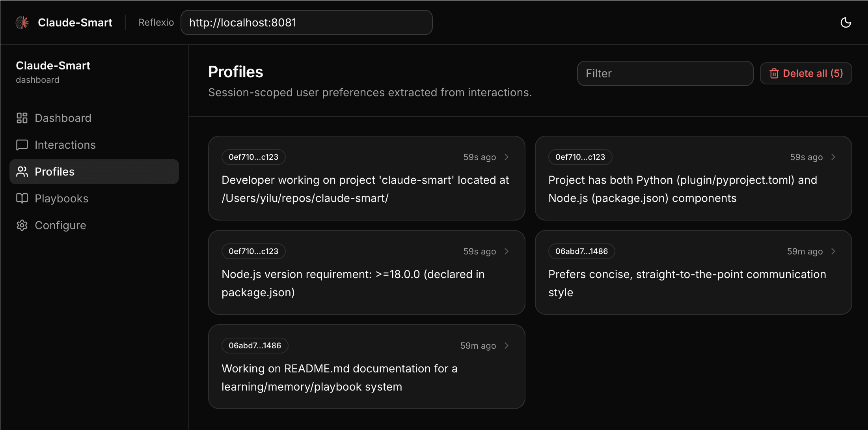
Task: Switch to the Playbooks section
Action: tap(61, 198)
